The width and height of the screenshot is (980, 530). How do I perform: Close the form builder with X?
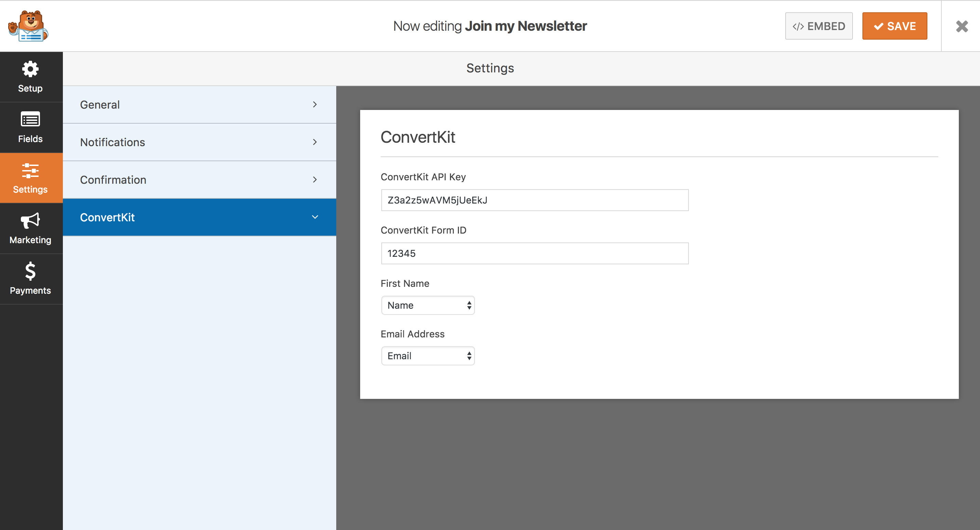click(961, 26)
